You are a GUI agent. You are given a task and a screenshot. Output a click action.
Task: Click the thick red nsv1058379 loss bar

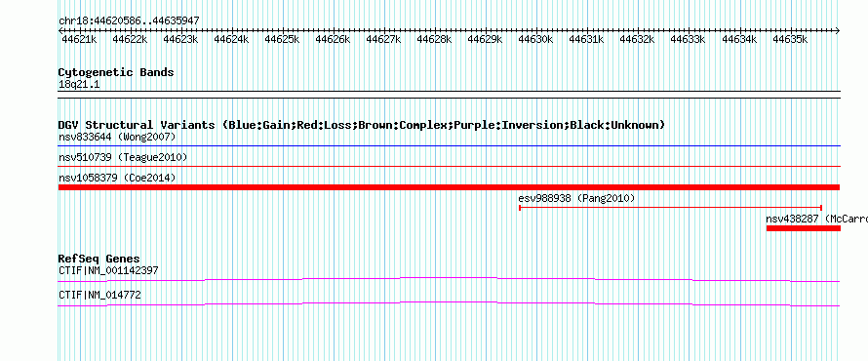pos(449,187)
